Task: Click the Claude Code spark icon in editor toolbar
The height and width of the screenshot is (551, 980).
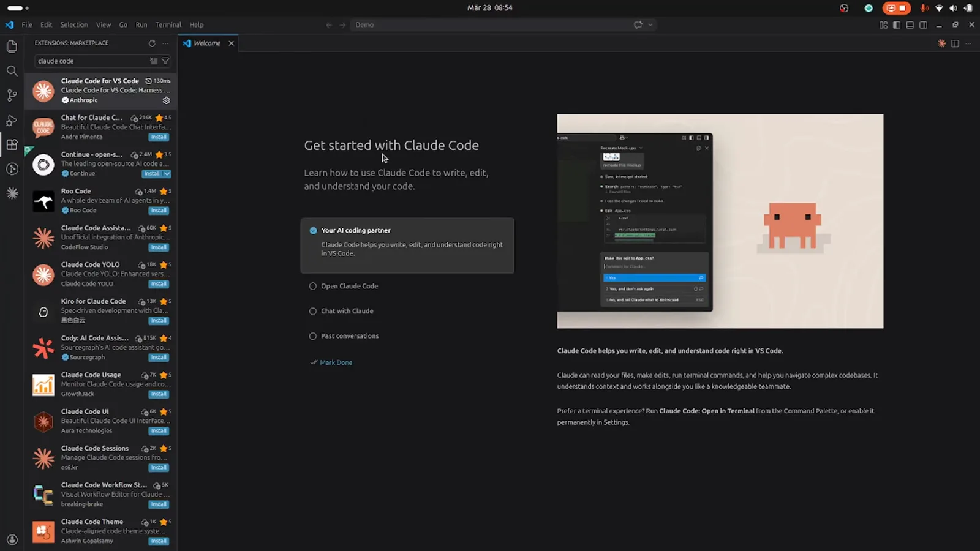Action: (942, 43)
